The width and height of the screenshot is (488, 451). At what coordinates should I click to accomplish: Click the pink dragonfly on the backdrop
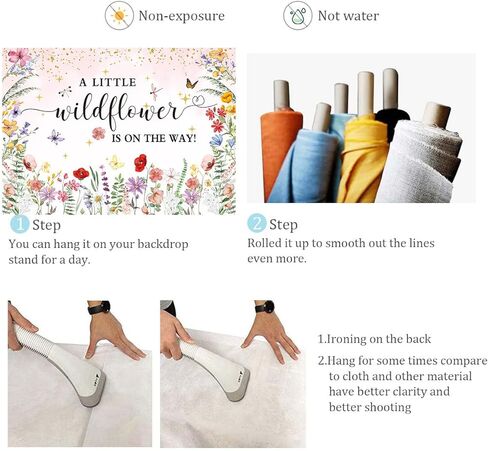155,91
